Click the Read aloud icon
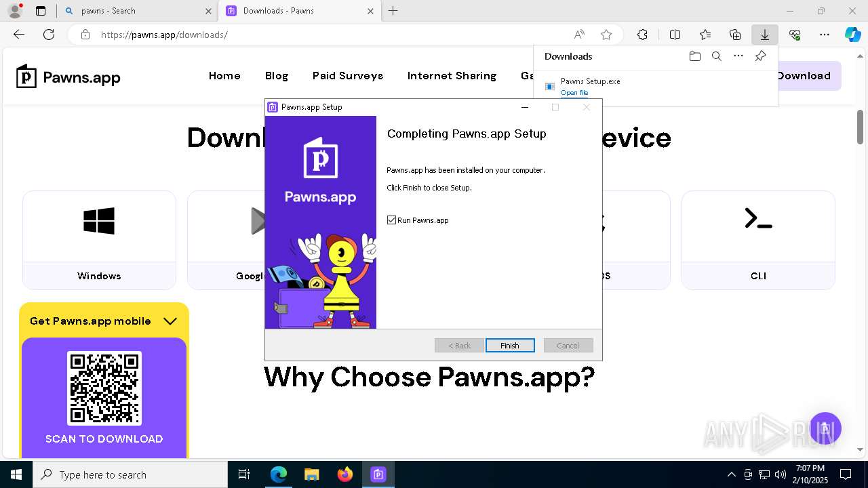Viewport: 868px width, 488px height. 579,35
